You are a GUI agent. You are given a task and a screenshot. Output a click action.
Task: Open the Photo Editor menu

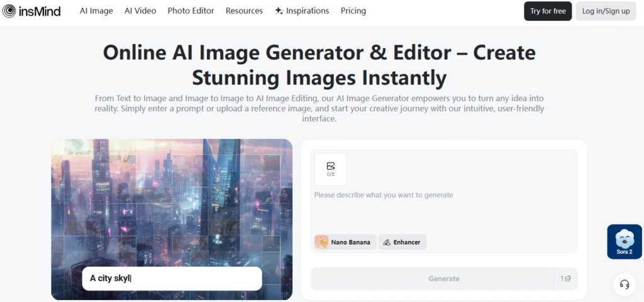point(191,11)
